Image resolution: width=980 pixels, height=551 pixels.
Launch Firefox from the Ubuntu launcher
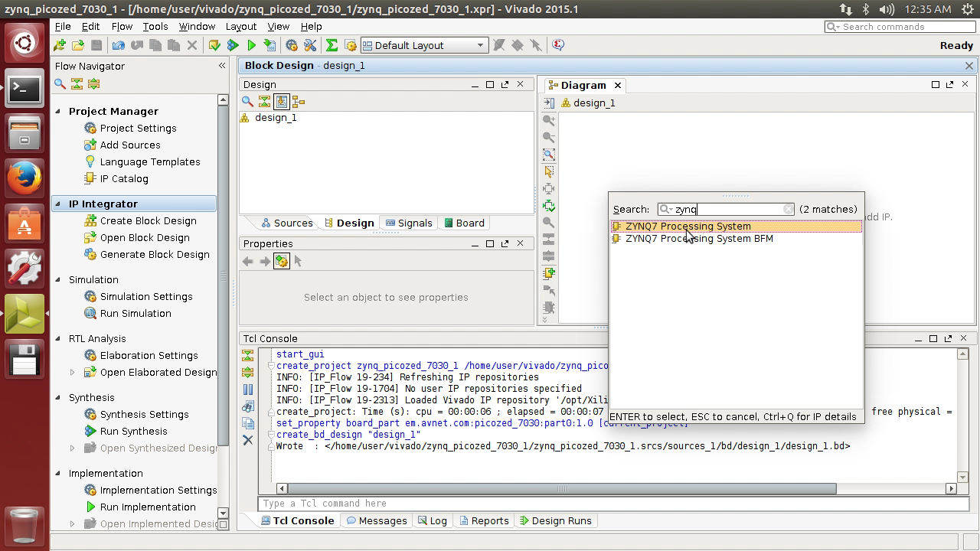(24, 178)
